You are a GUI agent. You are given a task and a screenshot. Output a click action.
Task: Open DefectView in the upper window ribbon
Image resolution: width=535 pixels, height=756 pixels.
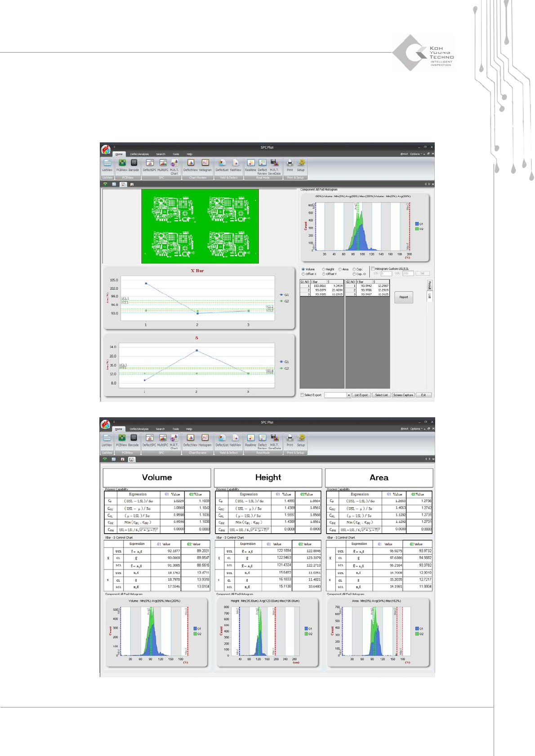pos(191,165)
